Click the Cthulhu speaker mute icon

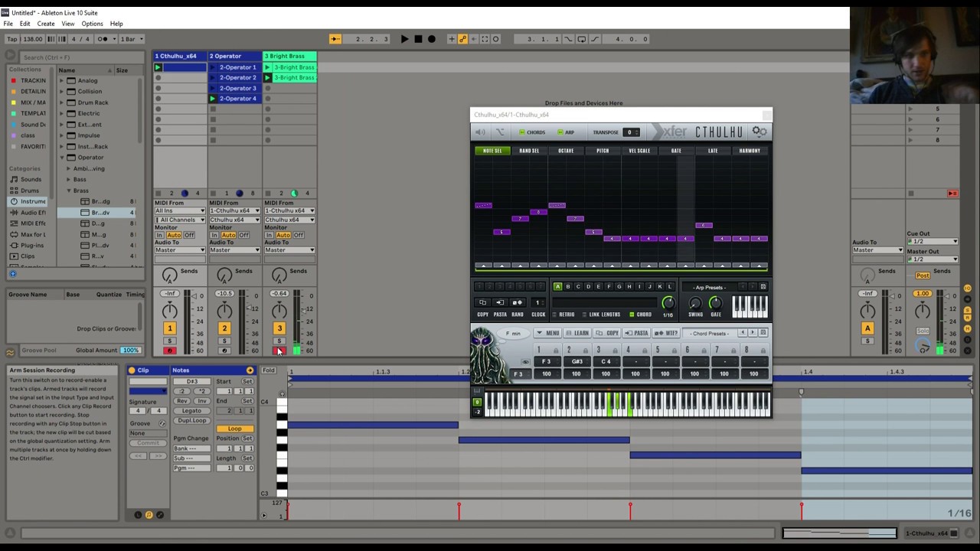(x=480, y=132)
